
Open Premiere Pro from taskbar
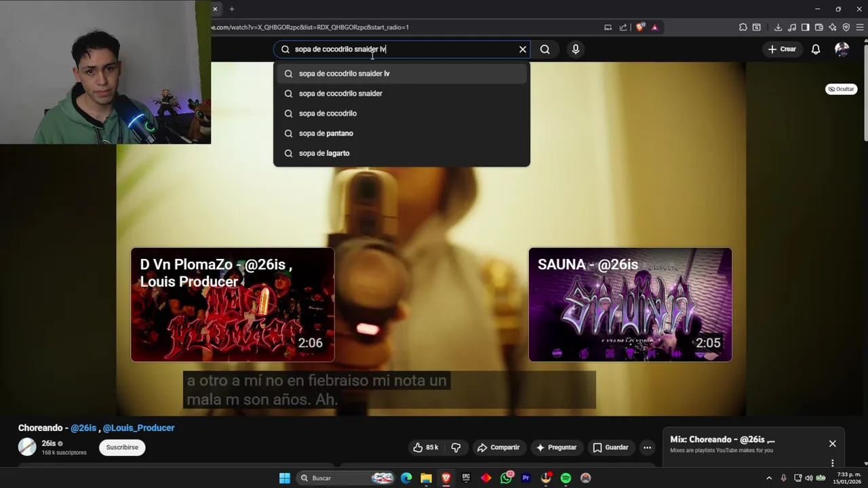pyautogui.click(x=526, y=479)
